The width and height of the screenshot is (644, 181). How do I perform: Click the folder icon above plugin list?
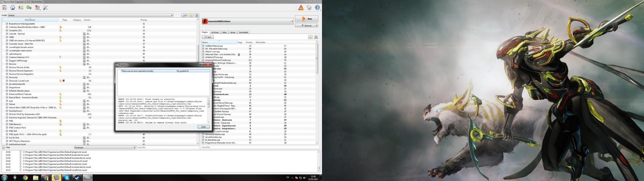click(x=311, y=37)
